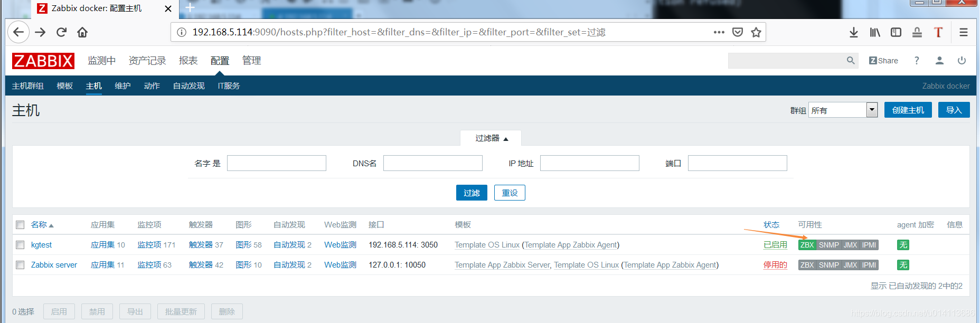Open the user profile icon
The width and height of the screenshot is (980, 323).
point(939,61)
